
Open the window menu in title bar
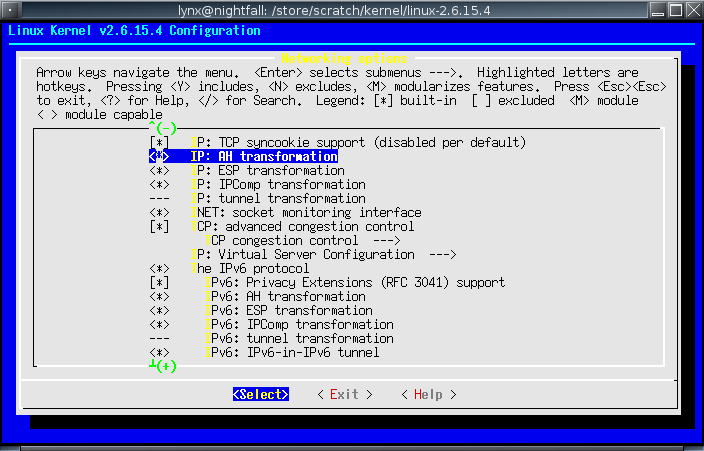point(12,10)
